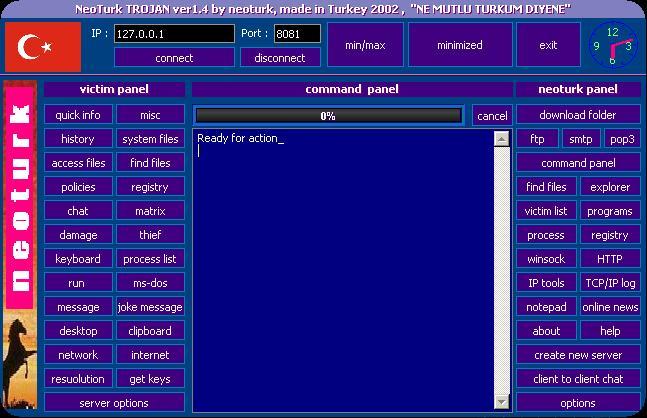The width and height of the screenshot is (647, 418).
Task: Click the Turkish flag icon
Action: (x=42, y=46)
